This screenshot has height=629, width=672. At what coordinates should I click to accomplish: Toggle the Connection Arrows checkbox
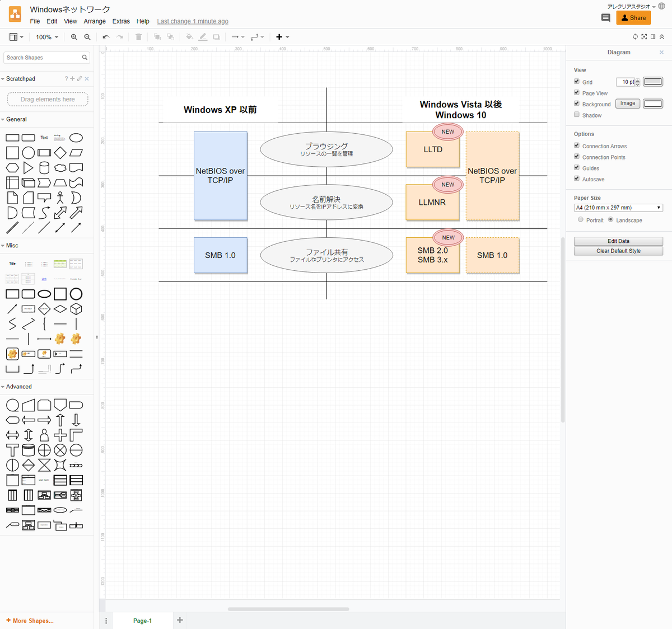577,145
